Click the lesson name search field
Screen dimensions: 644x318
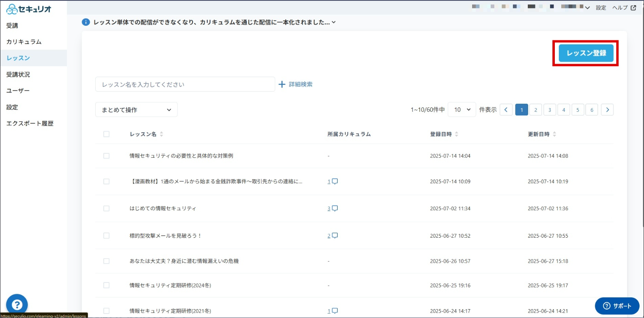coord(185,84)
